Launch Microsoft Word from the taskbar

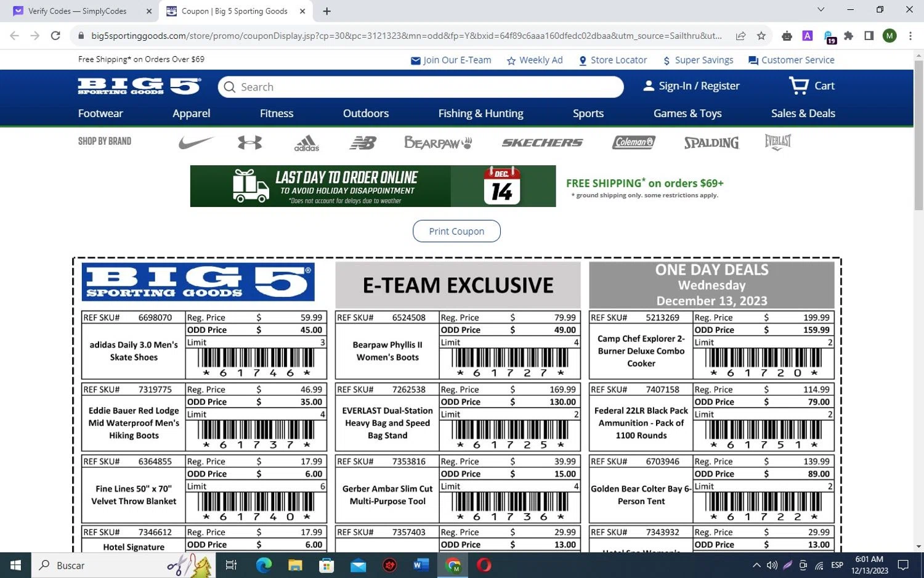421,565
